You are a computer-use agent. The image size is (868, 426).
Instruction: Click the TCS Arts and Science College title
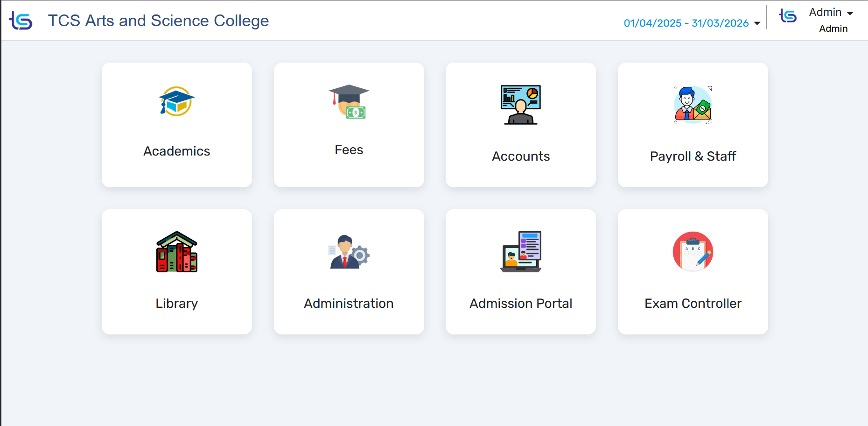pos(158,21)
